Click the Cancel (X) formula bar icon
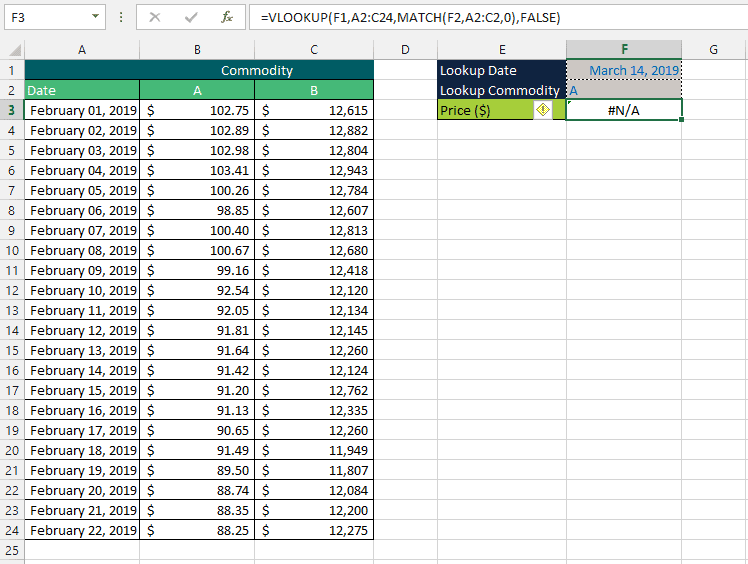This screenshot has width=748, height=564. [x=155, y=18]
